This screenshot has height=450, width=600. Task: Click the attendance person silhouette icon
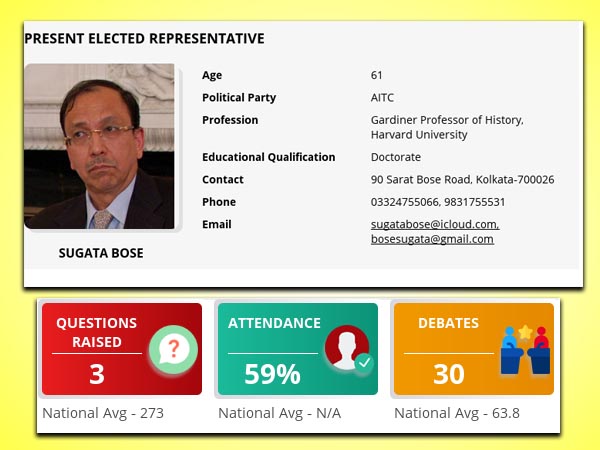coord(347,347)
